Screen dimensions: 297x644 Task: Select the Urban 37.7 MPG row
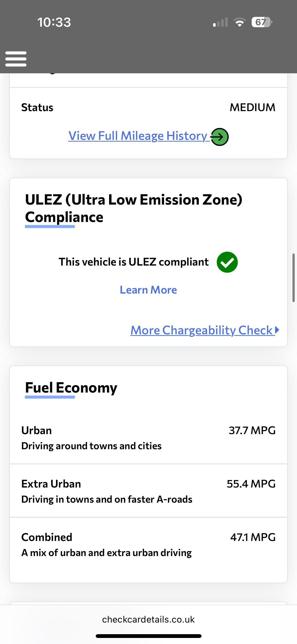click(x=148, y=438)
